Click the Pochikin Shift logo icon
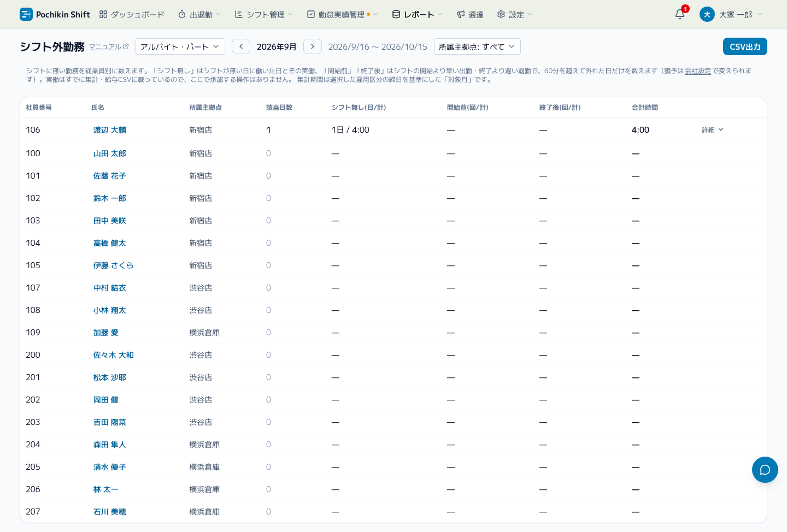Viewport: 787px width, 532px height. pyautogui.click(x=26, y=14)
